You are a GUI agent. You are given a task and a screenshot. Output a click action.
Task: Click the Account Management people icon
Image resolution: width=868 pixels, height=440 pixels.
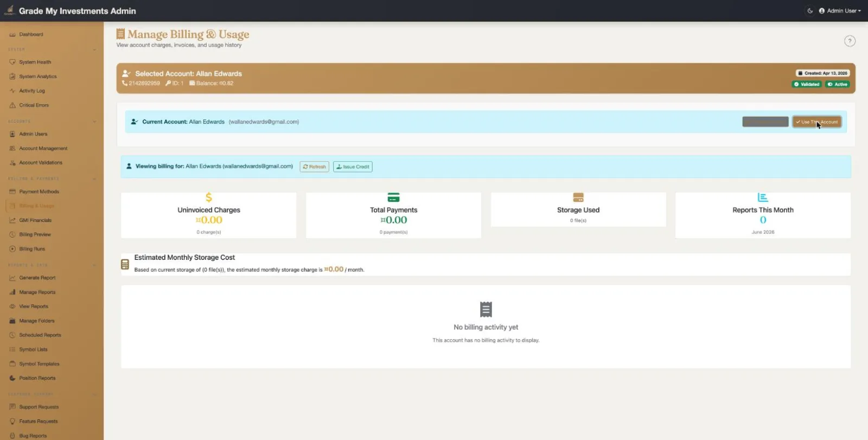pyautogui.click(x=12, y=148)
